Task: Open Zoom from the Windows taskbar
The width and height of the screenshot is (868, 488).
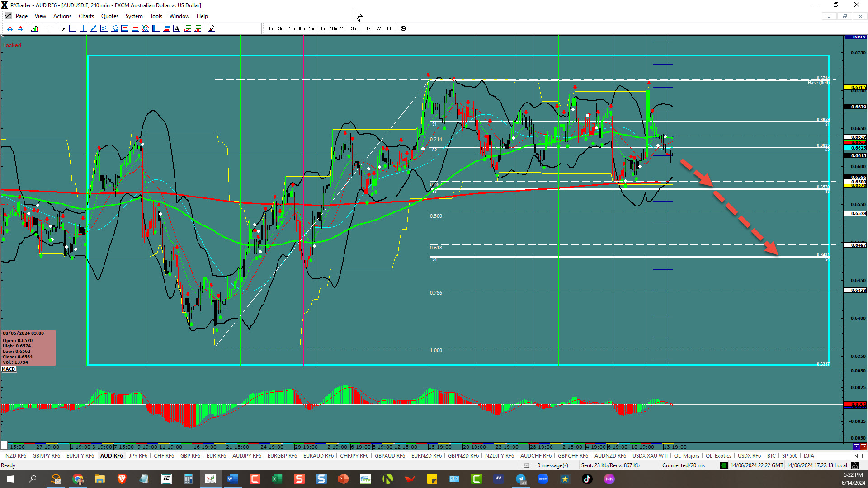Action: click(x=543, y=479)
